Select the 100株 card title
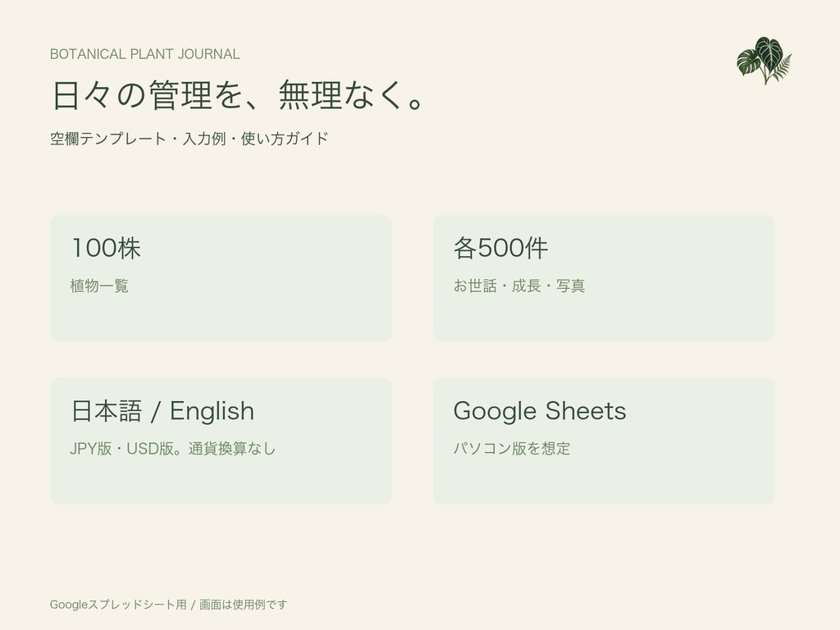 coord(106,248)
